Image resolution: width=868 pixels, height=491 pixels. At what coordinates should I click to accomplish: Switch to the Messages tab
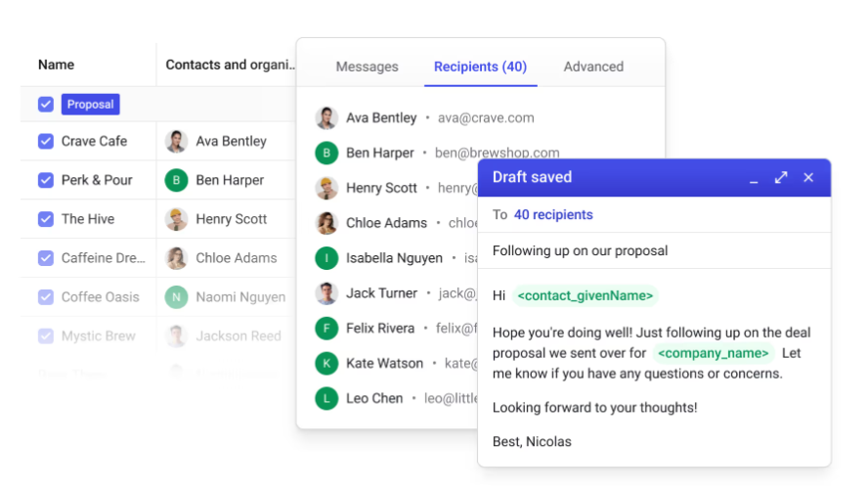coord(367,67)
